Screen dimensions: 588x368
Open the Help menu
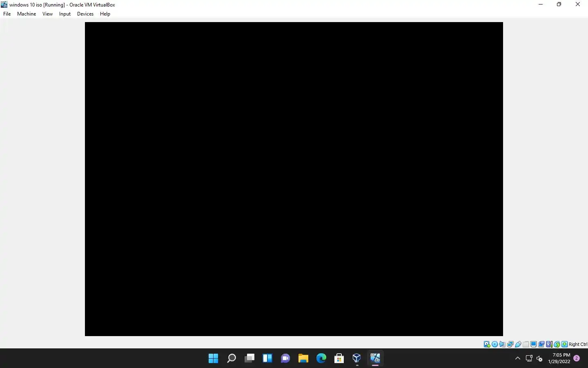point(105,14)
